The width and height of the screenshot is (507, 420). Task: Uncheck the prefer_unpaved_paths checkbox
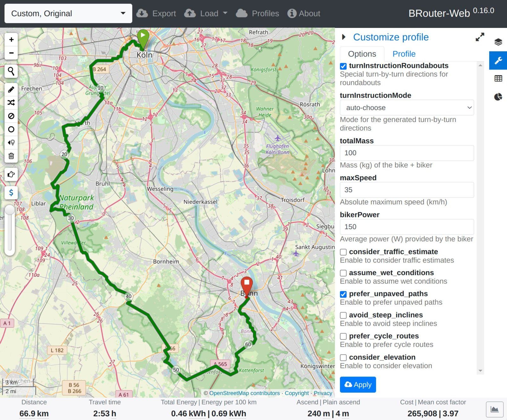[x=343, y=294]
